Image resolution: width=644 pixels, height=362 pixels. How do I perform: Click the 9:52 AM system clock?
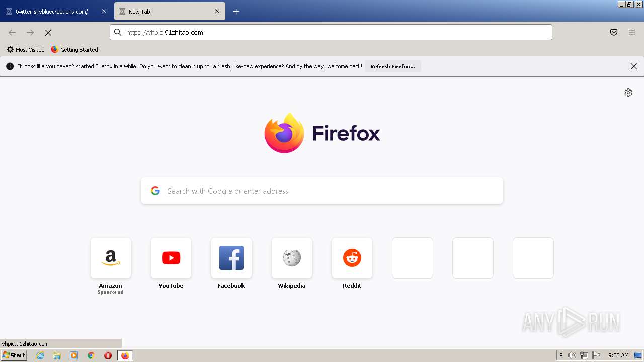coord(618,355)
